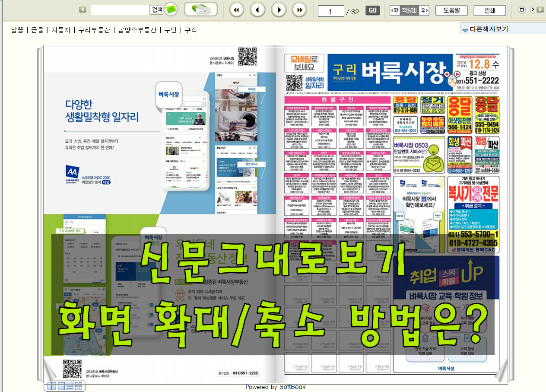Click the right 우 bookmark arrow
Image resolution: width=546 pixels, height=392 pixels.
(x=424, y=10)
